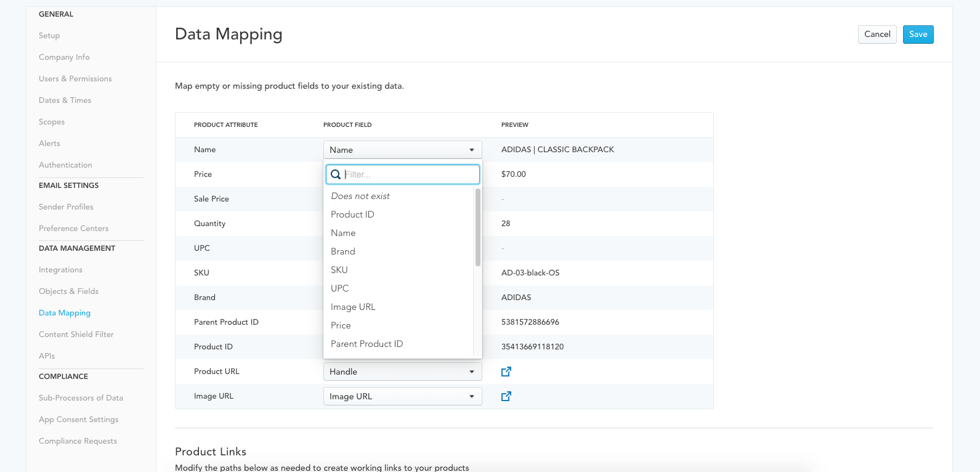This screenshot has width=980, height=472.
Task: Click the 'Sale Price' attribute label
Action: [x=211, y=199]
